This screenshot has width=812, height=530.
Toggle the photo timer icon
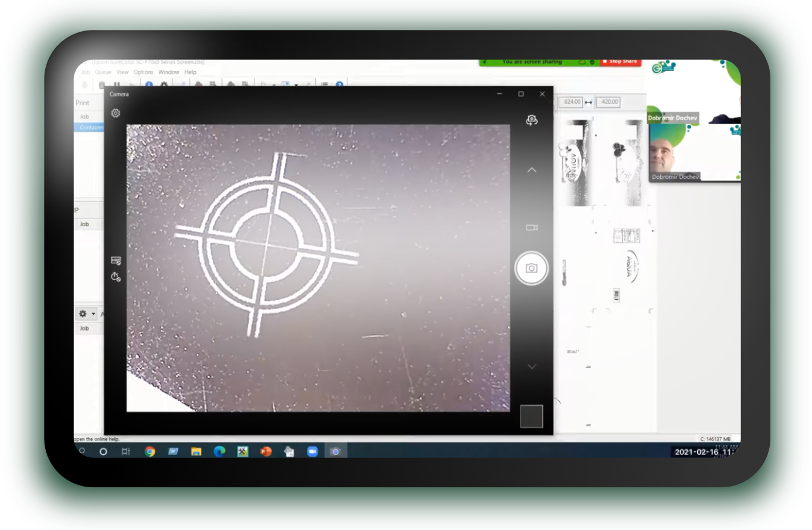115,276
